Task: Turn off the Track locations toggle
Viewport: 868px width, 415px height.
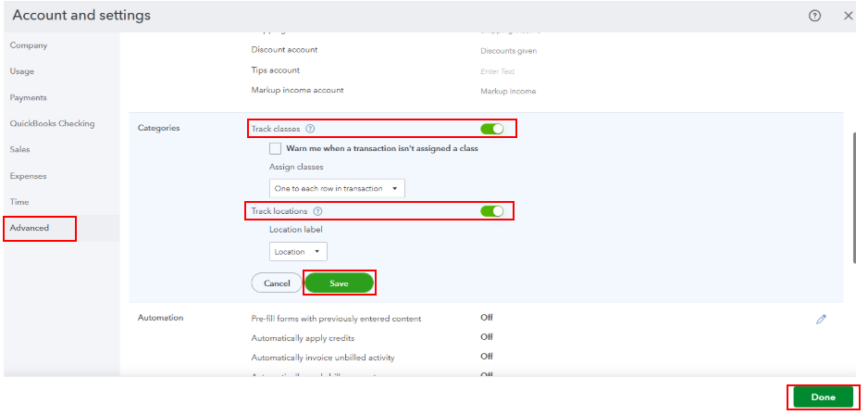Action: (491, 212)
